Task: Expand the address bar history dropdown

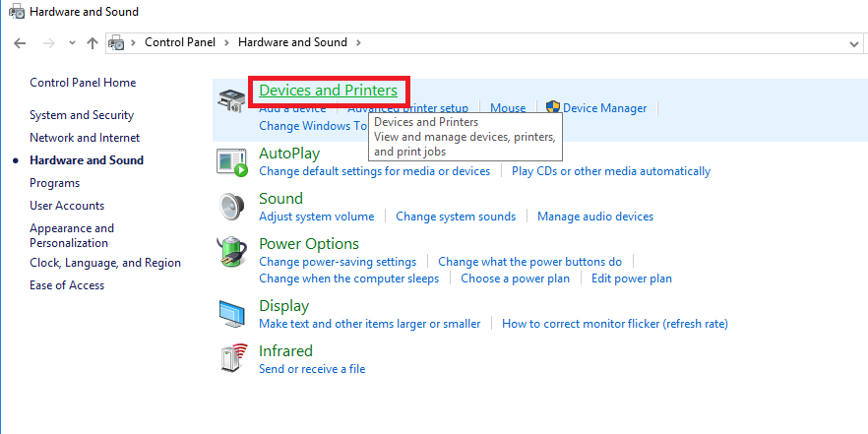Action: click(854, 43)
